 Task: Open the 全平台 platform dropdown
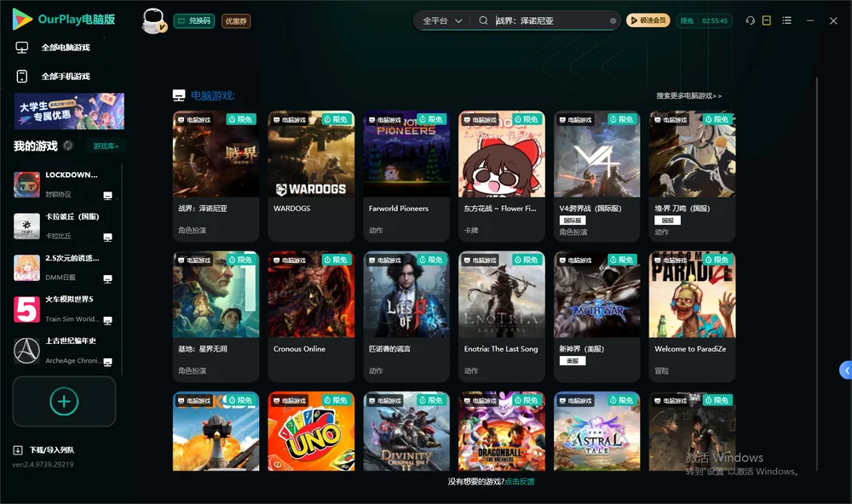pos(442,20)
